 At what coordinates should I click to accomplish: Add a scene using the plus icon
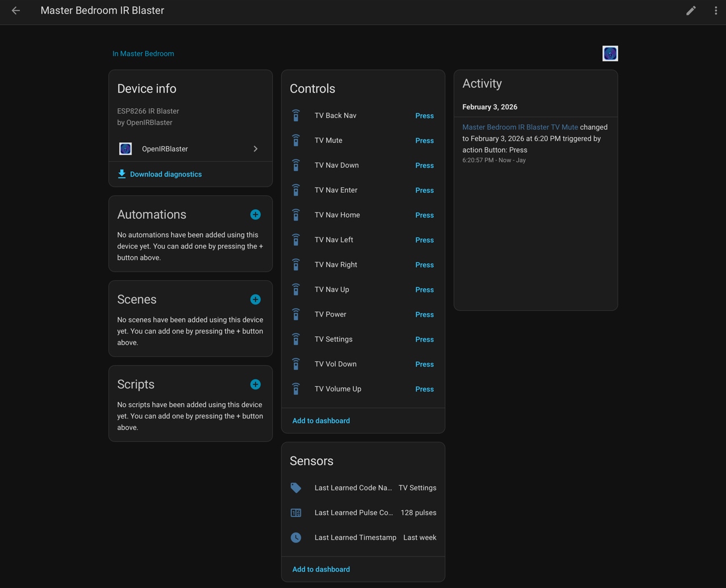[255, 299]
